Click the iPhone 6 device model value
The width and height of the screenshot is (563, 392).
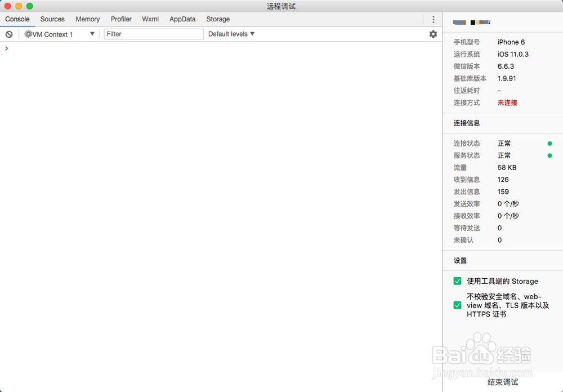[511, 42]
